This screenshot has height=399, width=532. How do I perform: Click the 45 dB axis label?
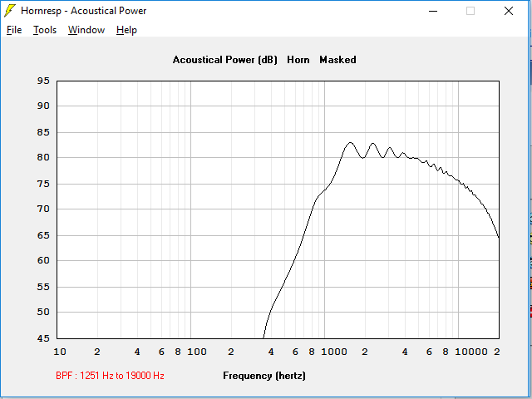coord(43,338)
